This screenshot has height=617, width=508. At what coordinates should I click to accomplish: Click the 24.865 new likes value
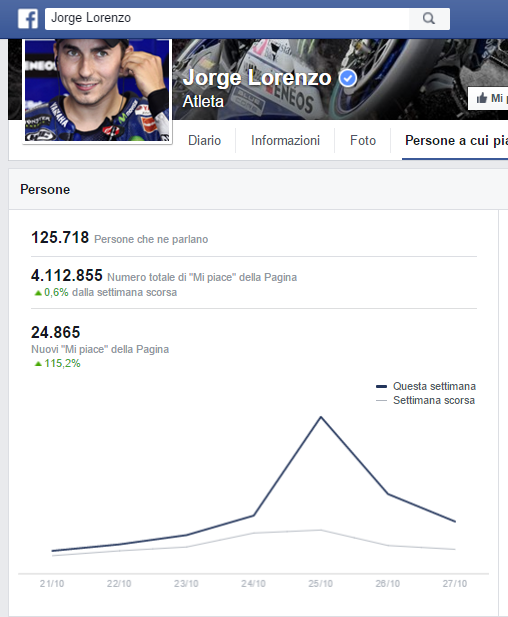pyautogui.click(x=55, y=333)
